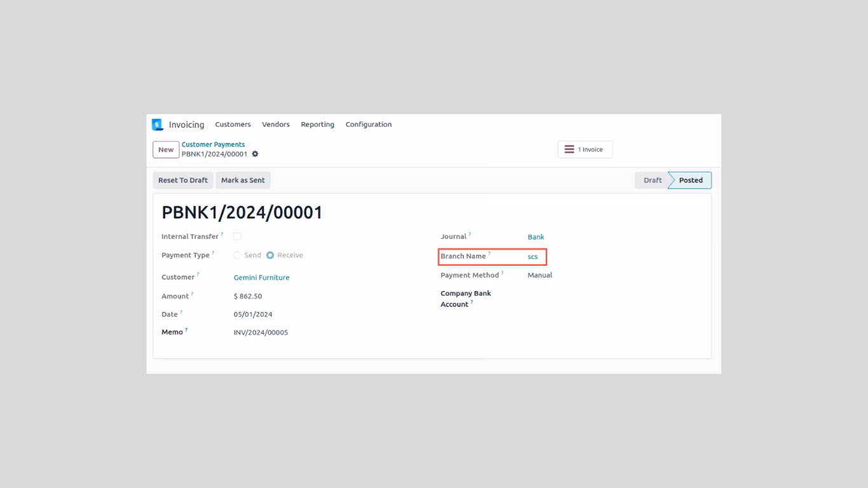Screen dimensions: 868x488
Task: Open the gear actions icon beside PBNK1/2024/00001
Action: point(255,154)
